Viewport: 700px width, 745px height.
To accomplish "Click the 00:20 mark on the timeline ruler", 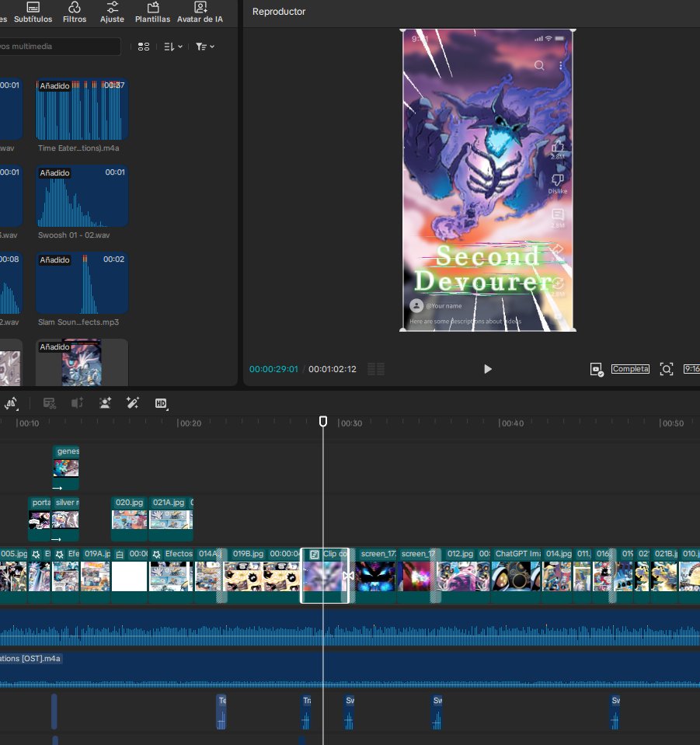I will (x=189, y=423).
